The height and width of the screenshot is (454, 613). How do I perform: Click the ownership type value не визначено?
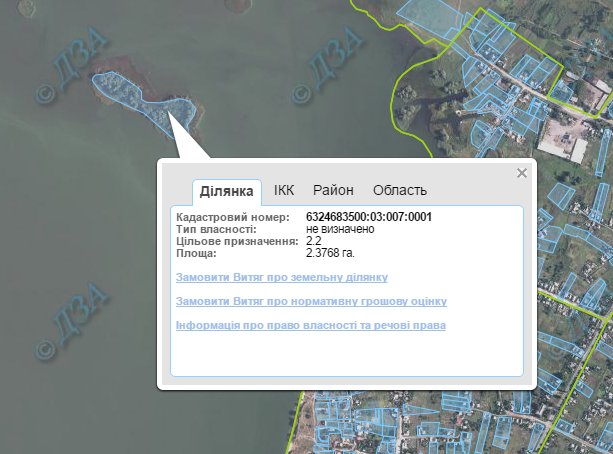tap(340, 229)
